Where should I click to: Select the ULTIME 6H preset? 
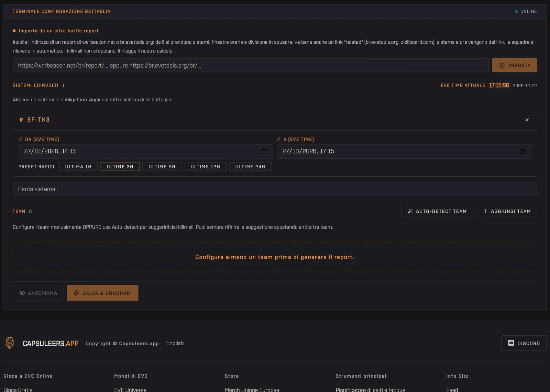pos(162,167)
